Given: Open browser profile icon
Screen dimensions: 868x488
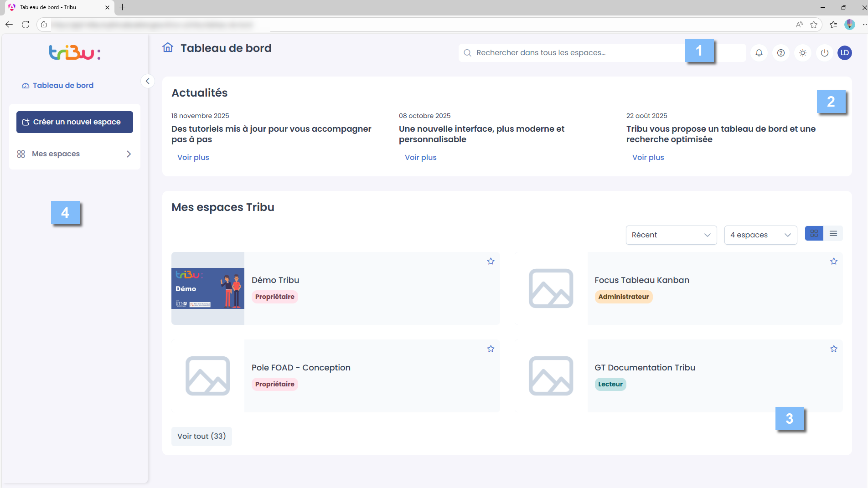Looking at the screenshot, I should [850, 25].
